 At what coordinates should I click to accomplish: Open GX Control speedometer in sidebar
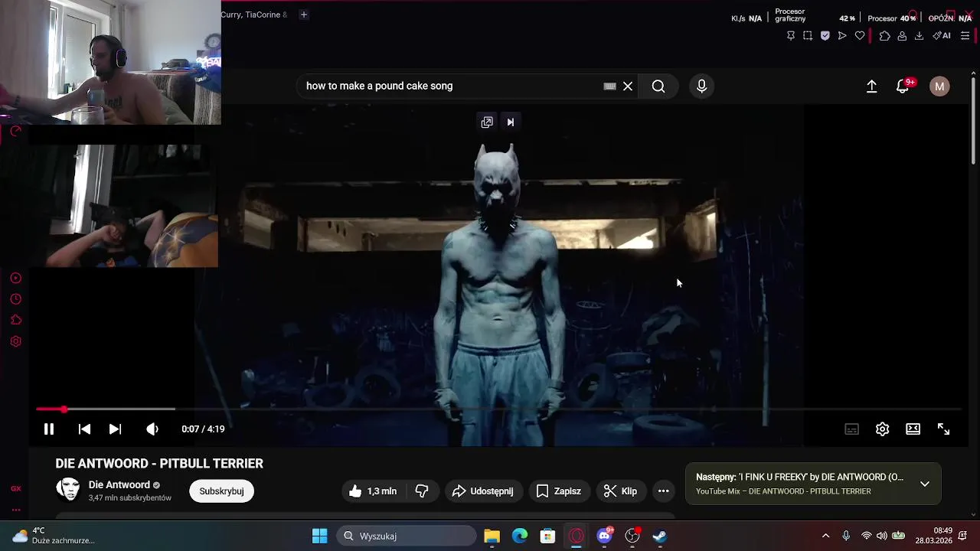(15, 132)
